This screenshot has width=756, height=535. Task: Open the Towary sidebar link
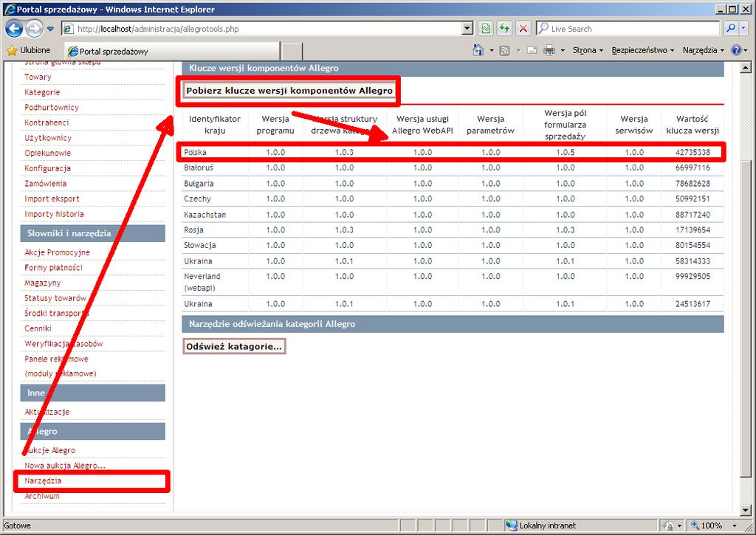(x=38, y=77)
